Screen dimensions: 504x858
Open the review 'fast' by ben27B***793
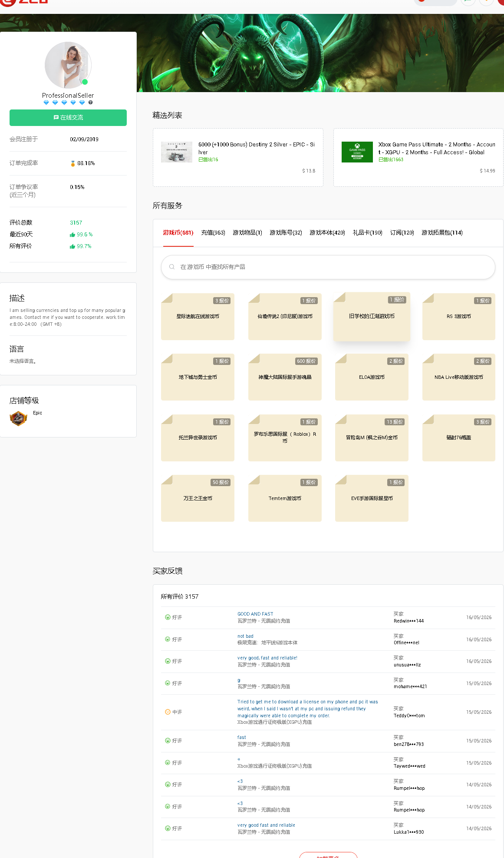pos(242,738)
